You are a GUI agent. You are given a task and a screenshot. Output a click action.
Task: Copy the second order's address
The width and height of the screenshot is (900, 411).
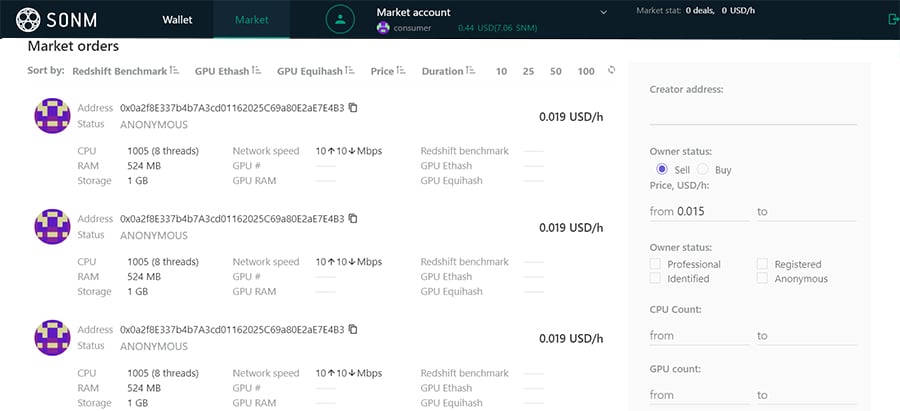pos(353,218)
